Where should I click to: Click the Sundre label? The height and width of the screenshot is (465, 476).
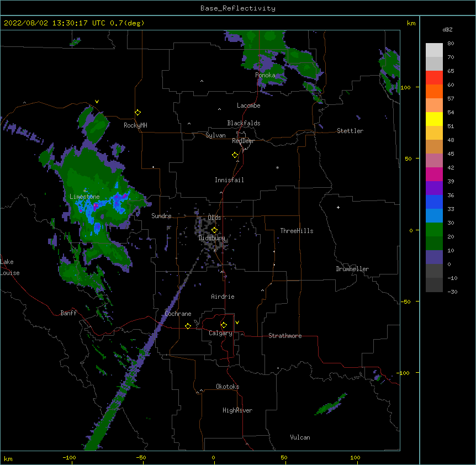click(x=161, y=216)
